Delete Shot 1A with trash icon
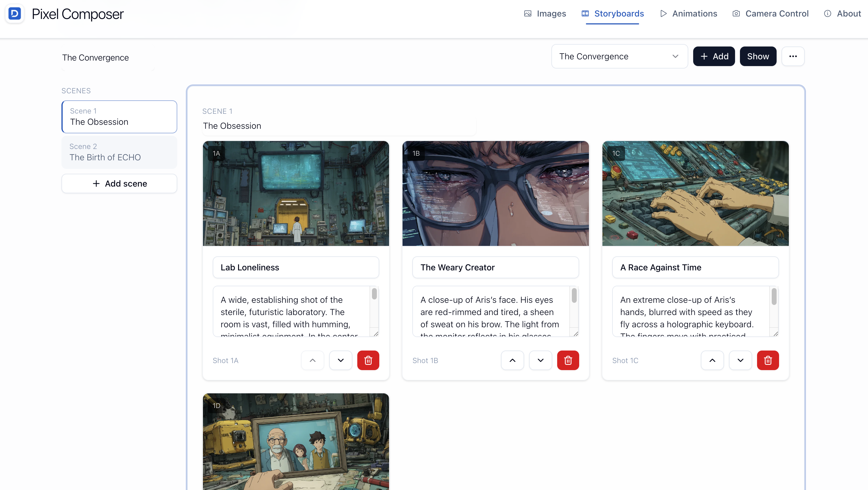 368,361
